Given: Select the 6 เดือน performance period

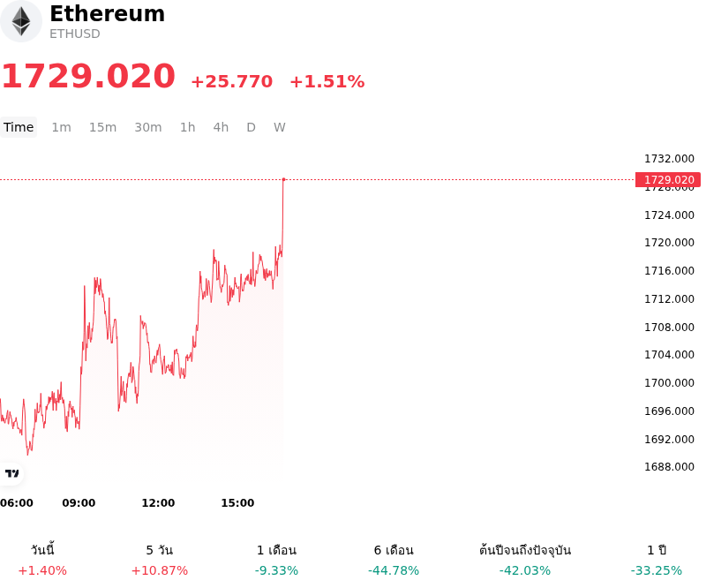Looking at the screenshot, I should (x=394, y=560).
